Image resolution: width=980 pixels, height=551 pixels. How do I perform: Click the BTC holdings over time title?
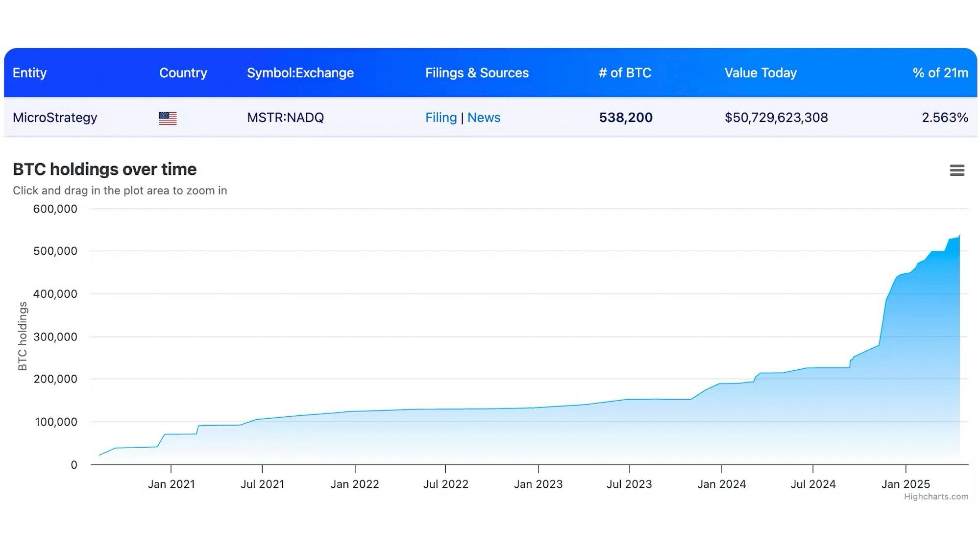click(x=105, y=169)
